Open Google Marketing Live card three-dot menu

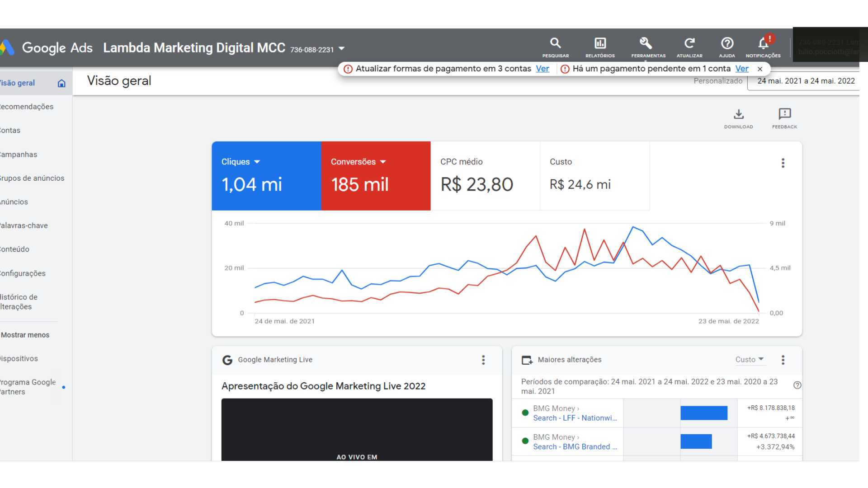coord(483,360)
